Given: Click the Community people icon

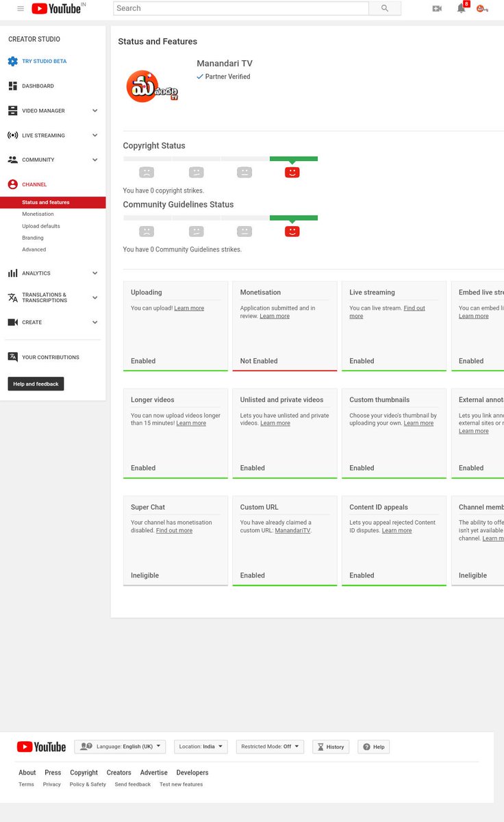Looking at the screenshot, I should point(12,160).
